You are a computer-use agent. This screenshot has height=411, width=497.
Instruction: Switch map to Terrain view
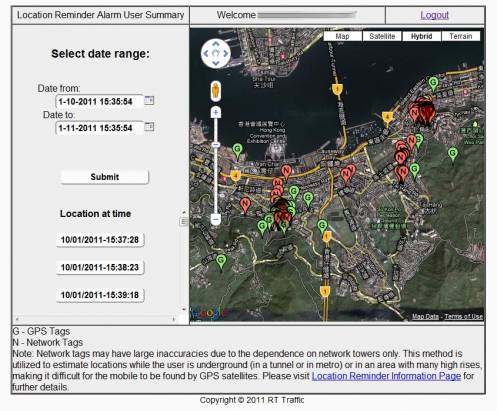pos(461,36)
